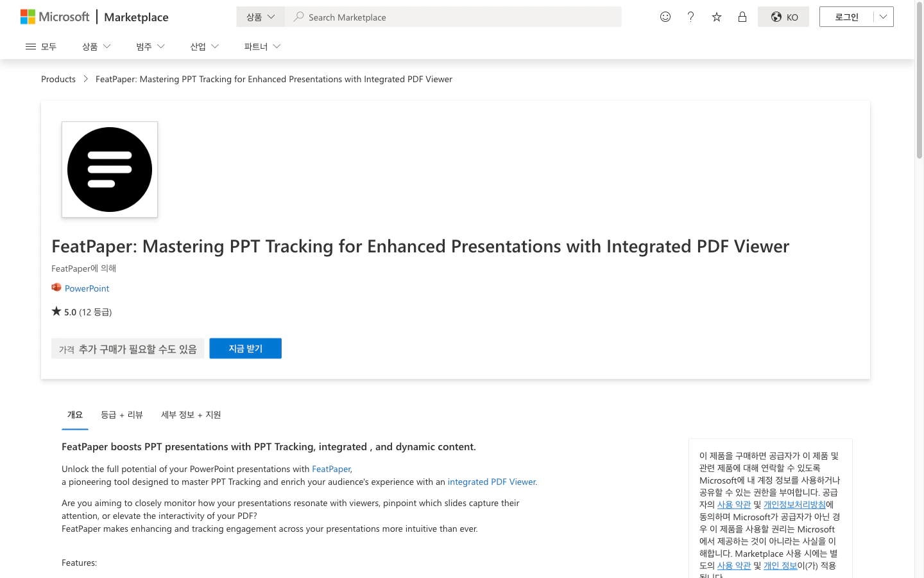Viewport: 924px width, 578px height.
Task: Click the help question mark icon
Action: 690,17
